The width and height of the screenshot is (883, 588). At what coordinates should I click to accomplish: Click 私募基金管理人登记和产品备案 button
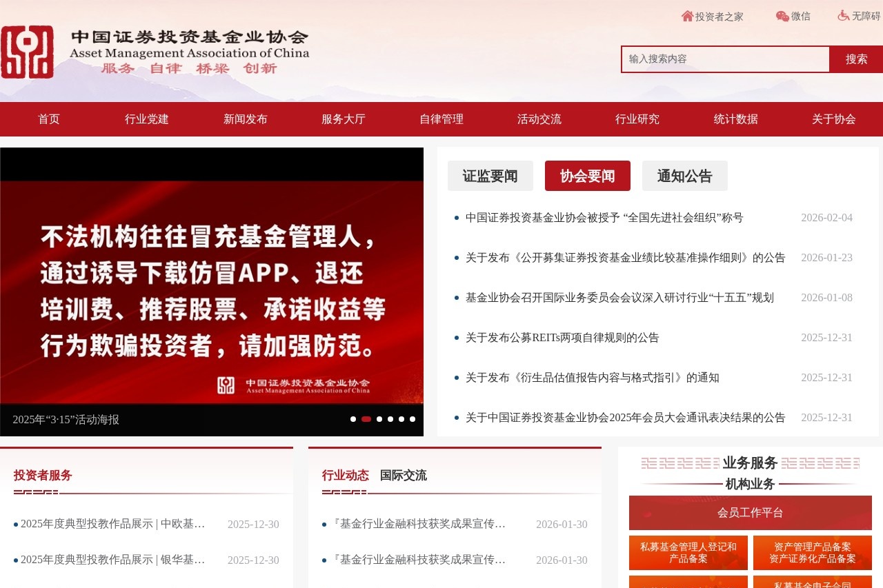pyautogui.click(x=688, y=553)
